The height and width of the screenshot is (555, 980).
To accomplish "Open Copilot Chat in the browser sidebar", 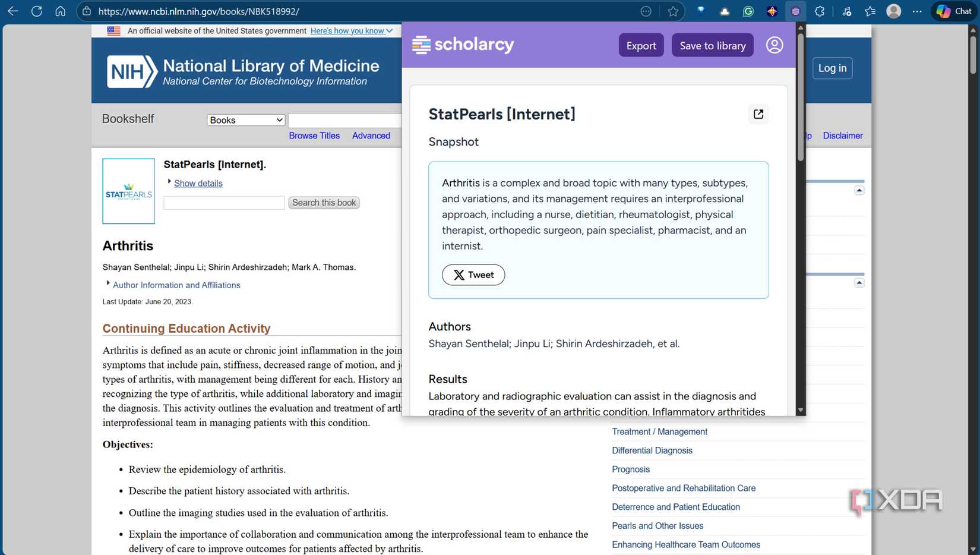I will coord(953,11).
